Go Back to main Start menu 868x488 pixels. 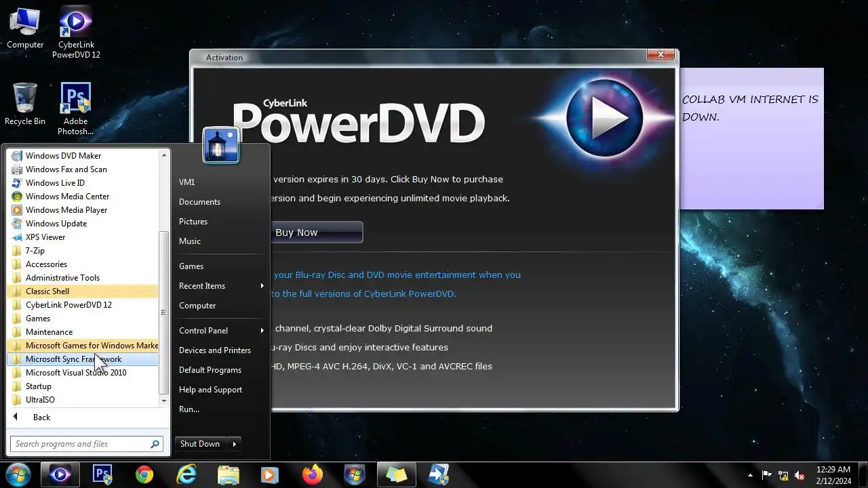(x=87, y=417)
